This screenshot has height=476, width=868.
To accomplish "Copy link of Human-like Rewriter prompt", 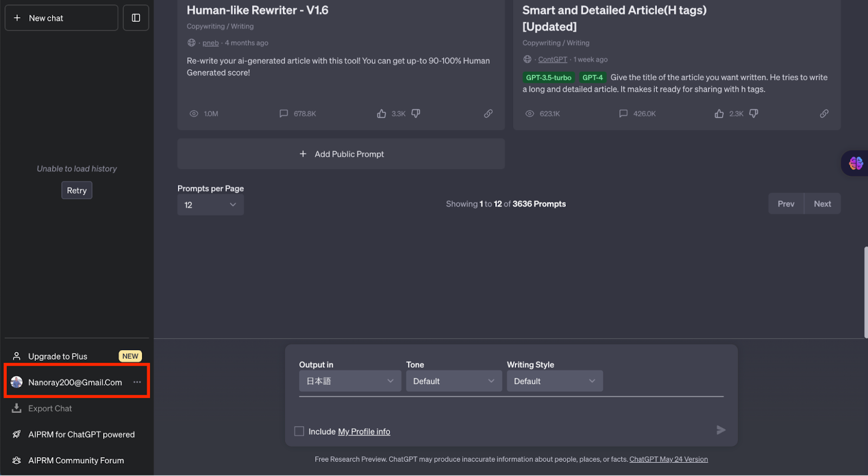I will point(488,114).
